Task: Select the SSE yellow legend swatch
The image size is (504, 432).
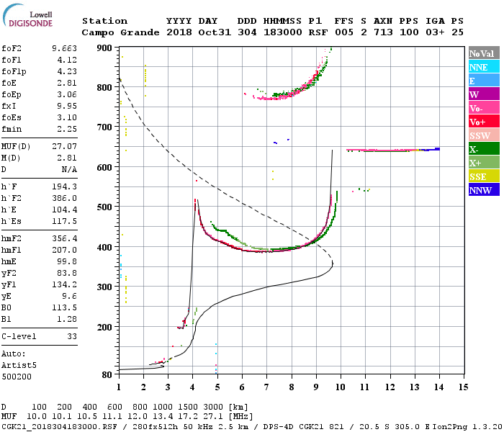Action: tap(484, 176)
